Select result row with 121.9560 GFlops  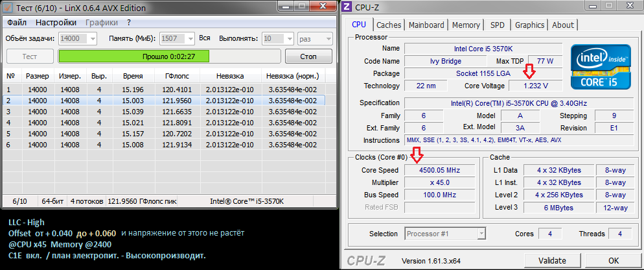tap(164, 101)
